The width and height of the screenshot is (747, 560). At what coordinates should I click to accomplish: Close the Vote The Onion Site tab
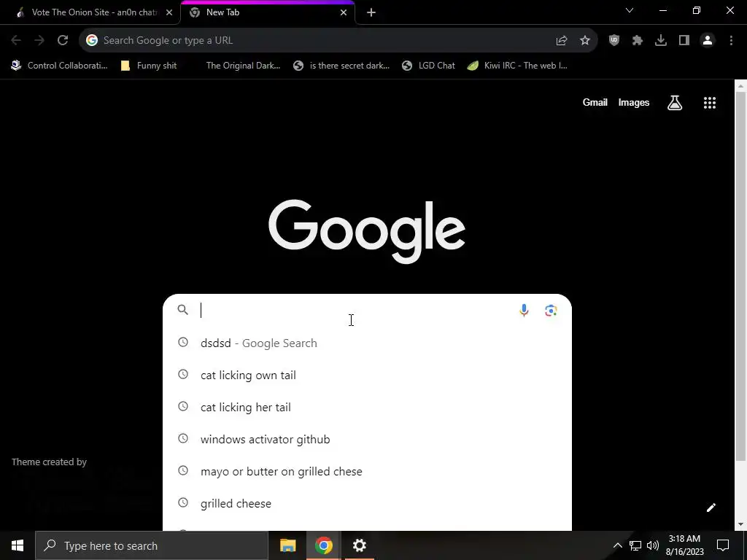[x=169, y=12]
